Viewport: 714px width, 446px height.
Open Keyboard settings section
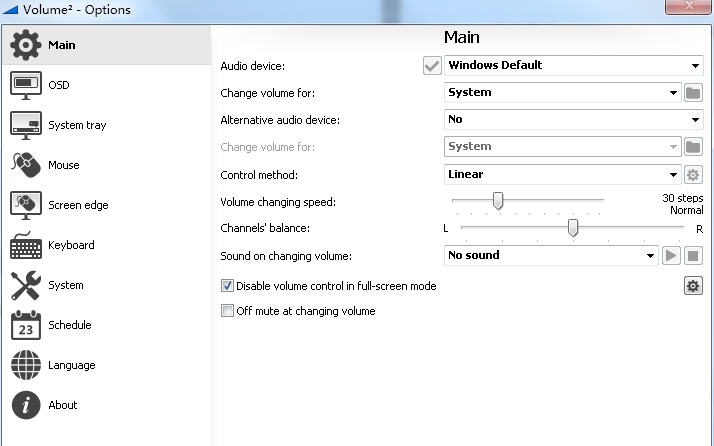(x=71, y=245)
